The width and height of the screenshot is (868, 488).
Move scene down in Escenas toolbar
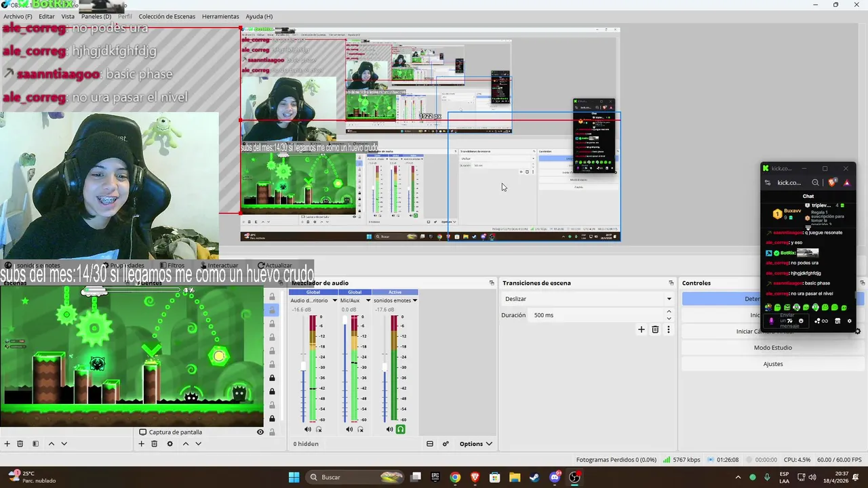[64, 444]
